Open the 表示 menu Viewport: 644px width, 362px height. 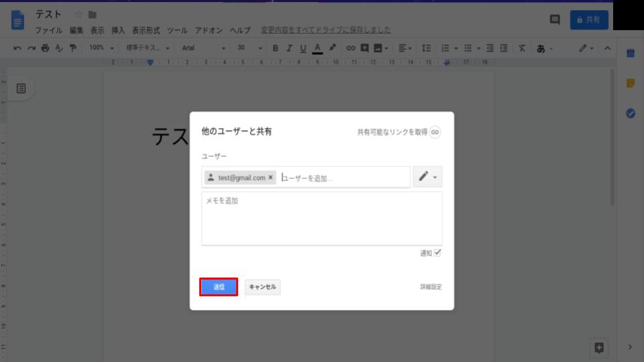click(97, 30)
